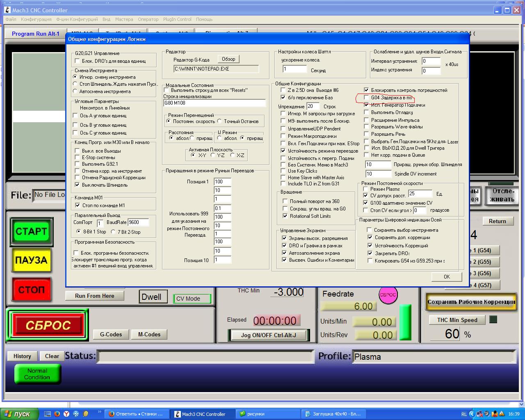Click the Mach3 title bar application icon
The image size is (525, 420).
[7, 10]
